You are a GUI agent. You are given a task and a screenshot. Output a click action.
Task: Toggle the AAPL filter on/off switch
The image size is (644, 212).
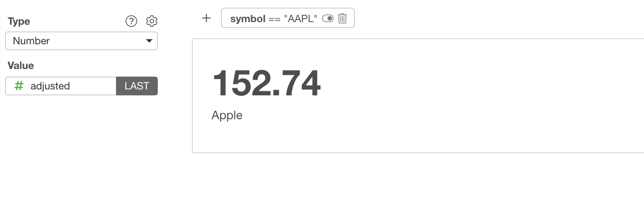(x=328, y=18)
